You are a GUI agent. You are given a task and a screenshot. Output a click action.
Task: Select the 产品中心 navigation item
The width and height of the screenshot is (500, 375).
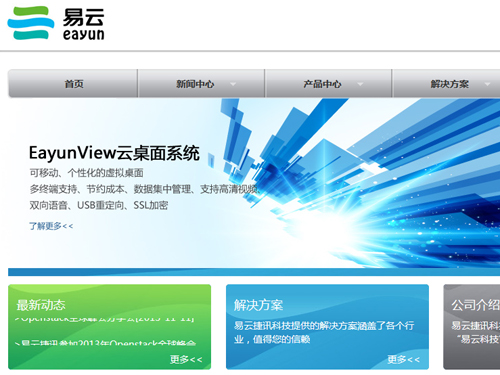click(x=322, y=84)
